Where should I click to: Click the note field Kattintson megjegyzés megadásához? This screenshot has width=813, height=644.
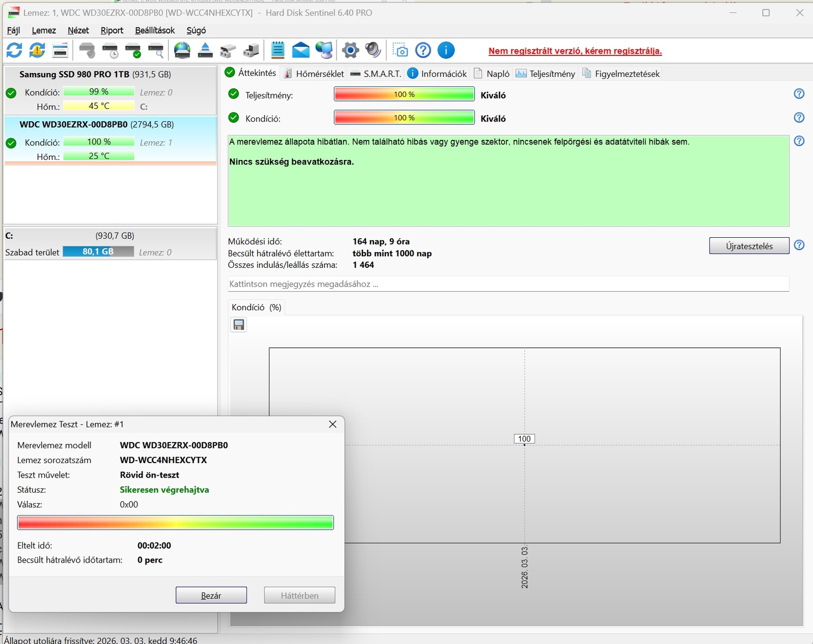508,284
